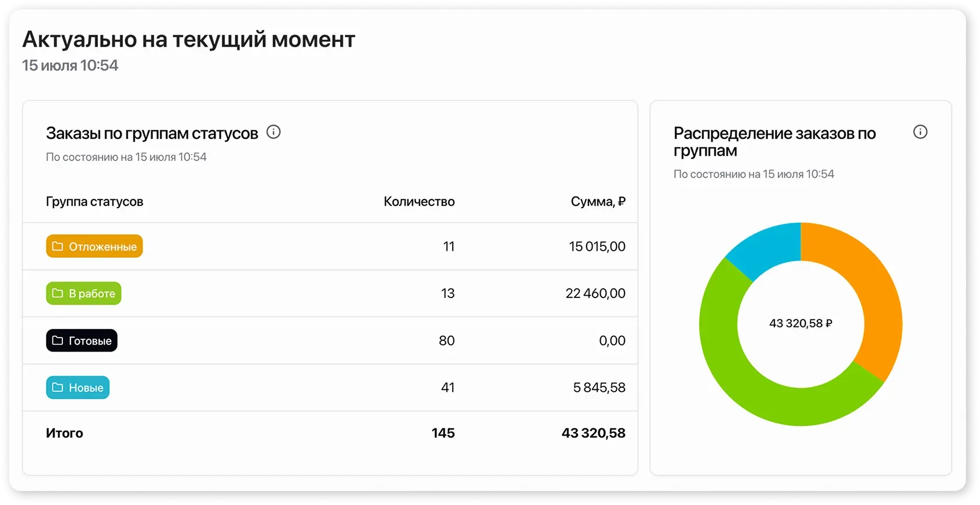Image resolution: width=980 pixels, height=505 pixels.
Task: Open the Новые status group
Action: [77, 387]
